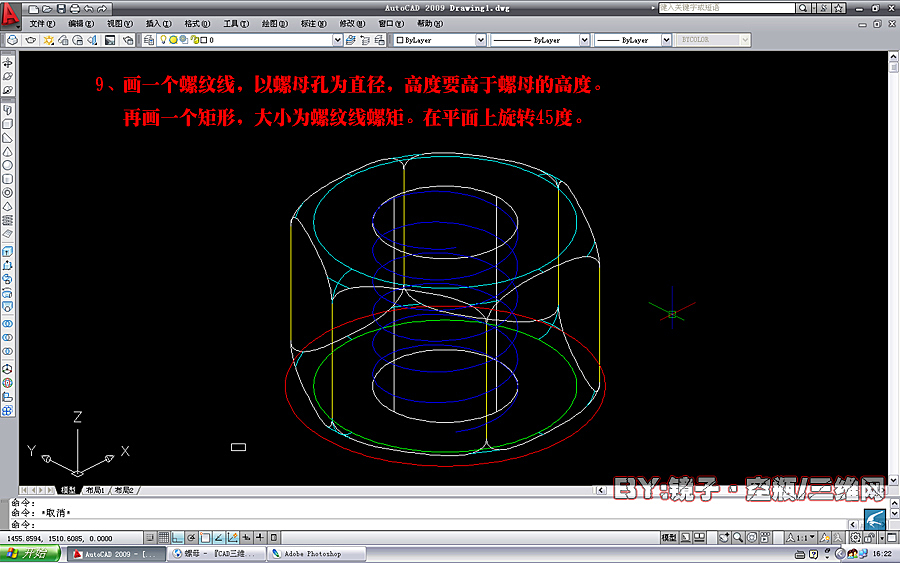Click the first 3D view cube toolbar icon
The image size is (900, 563).
click(x=12, y=40)
